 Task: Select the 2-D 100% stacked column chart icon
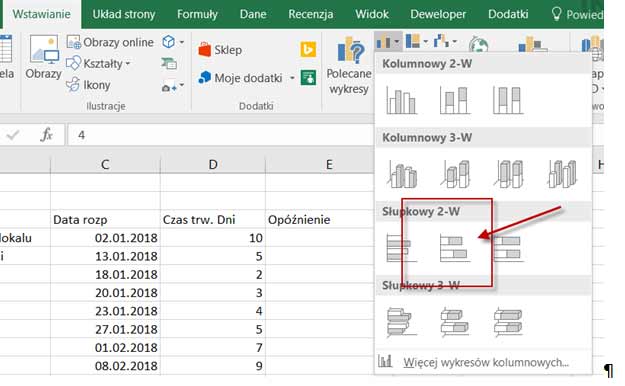pos(508,100)
